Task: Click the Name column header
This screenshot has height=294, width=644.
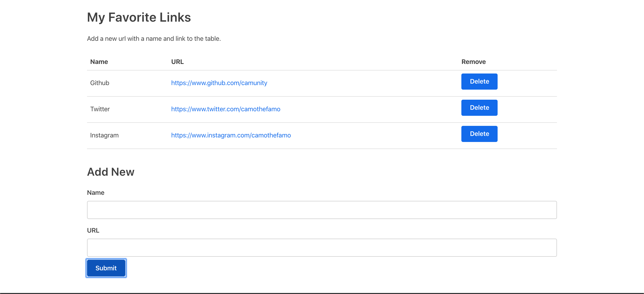Action: tap(99, 62)
